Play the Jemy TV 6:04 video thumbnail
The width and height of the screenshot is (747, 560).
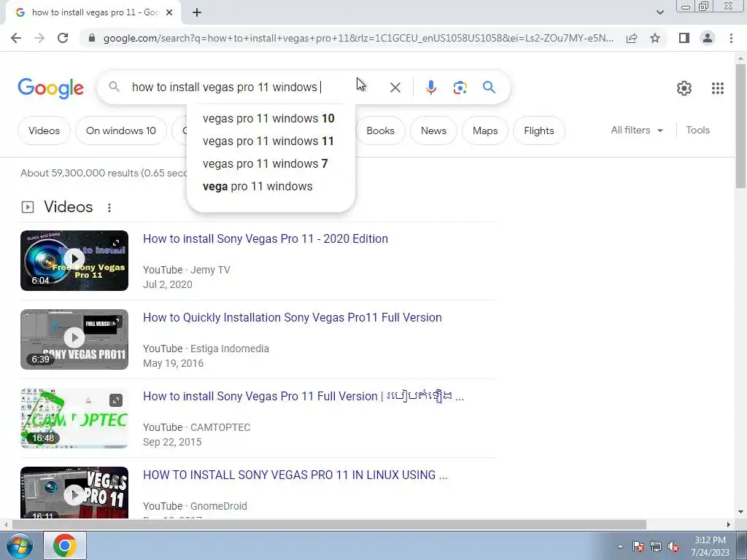[x=74, y=260]
